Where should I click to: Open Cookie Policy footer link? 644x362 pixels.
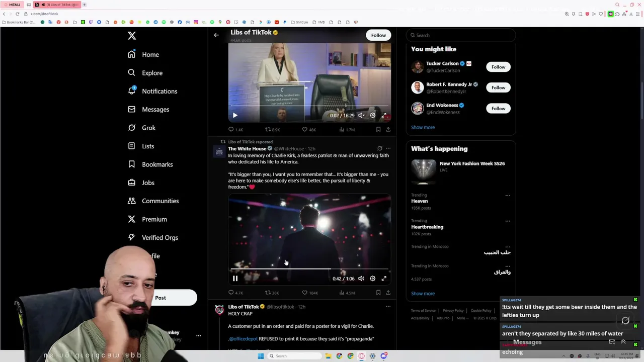(x=481, y=311)
